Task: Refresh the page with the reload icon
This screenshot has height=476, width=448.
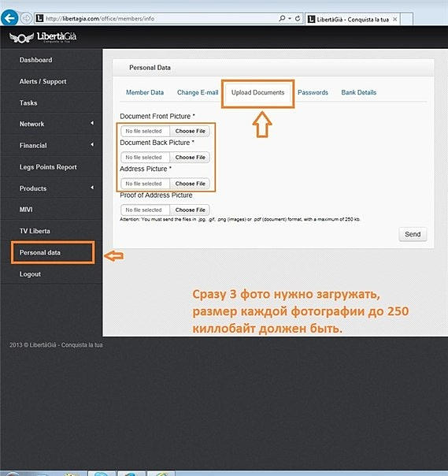Action: pos(298,18)
